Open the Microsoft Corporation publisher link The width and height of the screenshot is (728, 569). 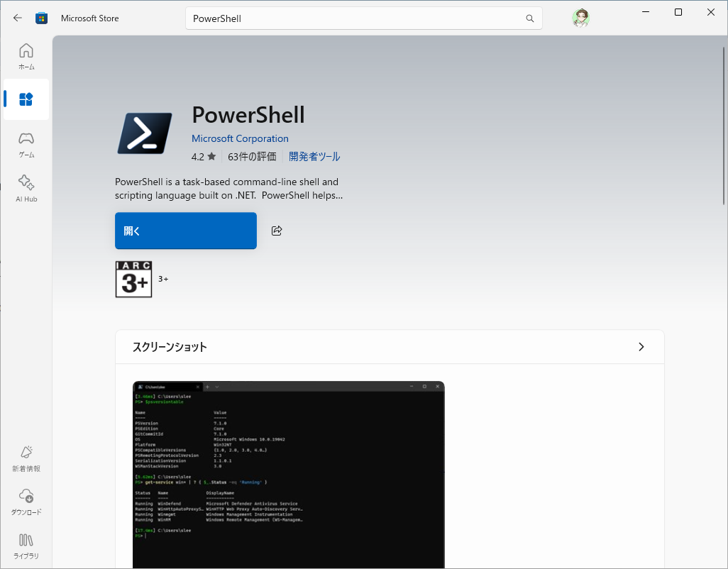pyautogui.click(x=240, y=138)
